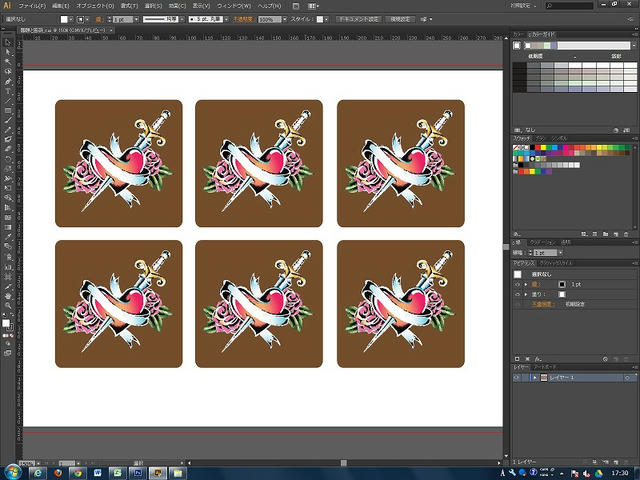Toggle visibility of the stroke appearance row

click(517, 284)
